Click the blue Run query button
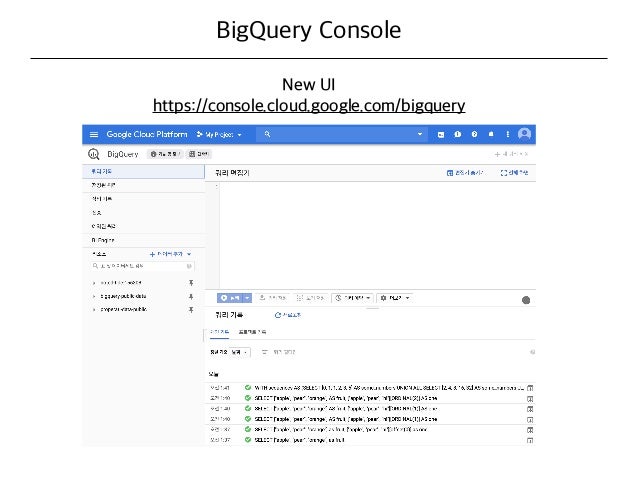 (230, 298)
